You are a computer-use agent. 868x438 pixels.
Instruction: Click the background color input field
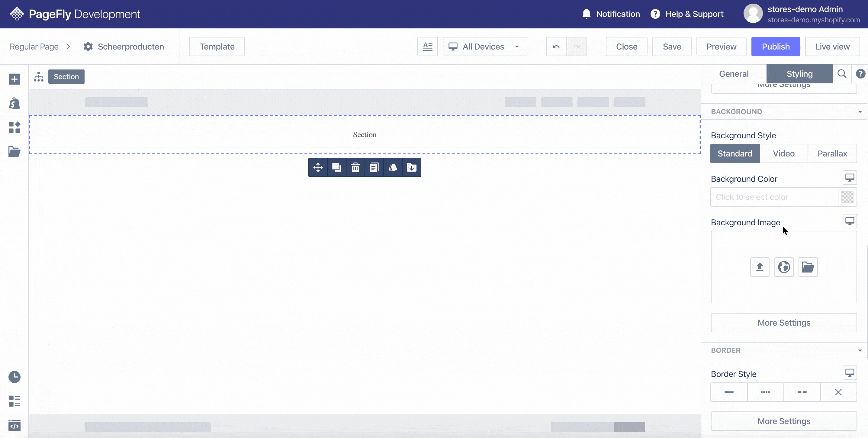(774, 197)
